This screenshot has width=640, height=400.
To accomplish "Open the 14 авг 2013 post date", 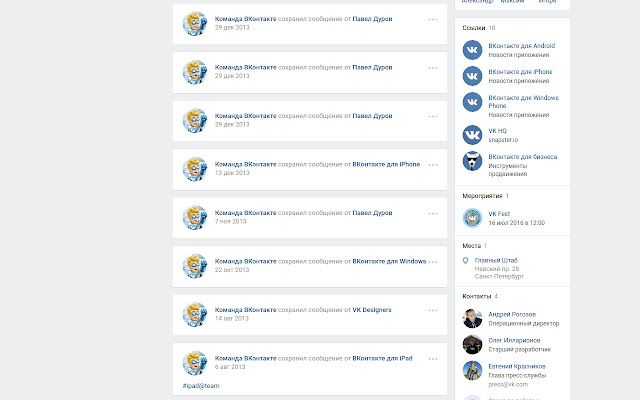I will coord(231,318).
